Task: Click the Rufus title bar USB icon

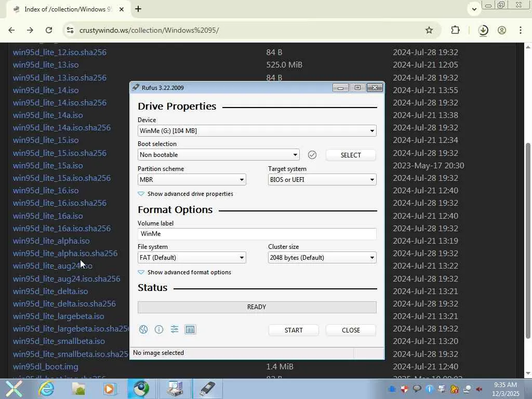Action: 136,87
